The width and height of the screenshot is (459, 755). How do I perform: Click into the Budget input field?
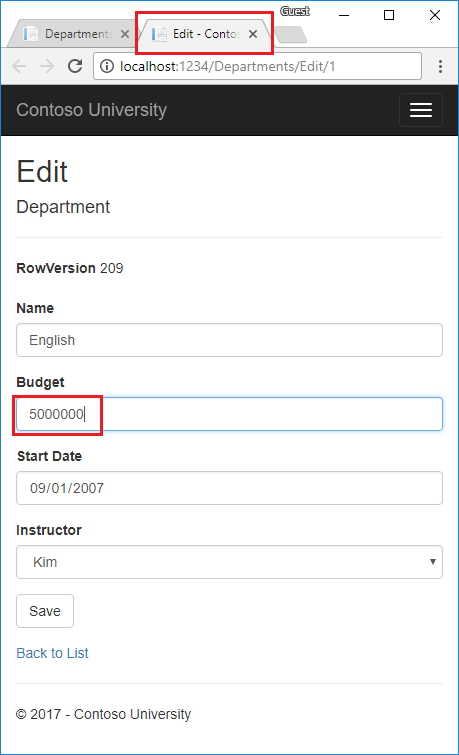pos(229,414)
